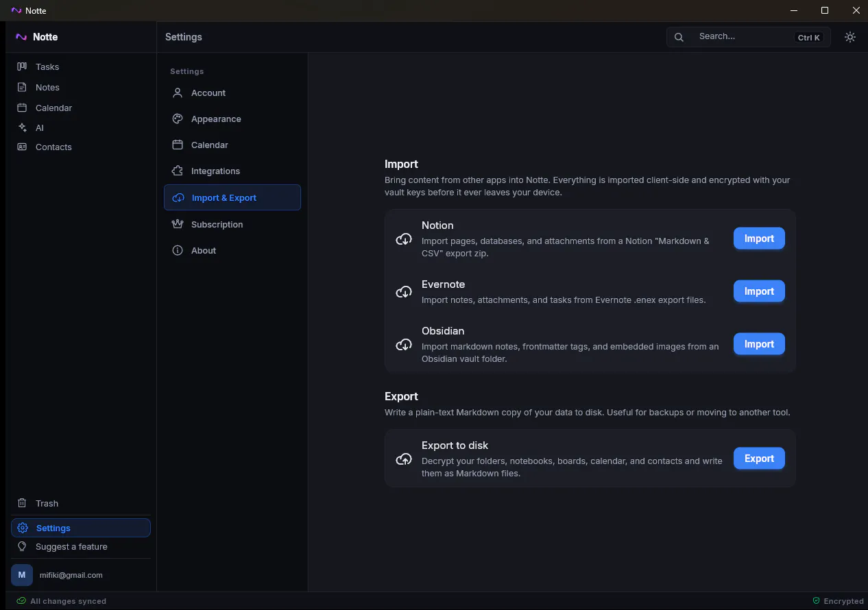Click the search magnifier icon
The image size is (868, 610).
pyautogui.click(x=679, y=37)
